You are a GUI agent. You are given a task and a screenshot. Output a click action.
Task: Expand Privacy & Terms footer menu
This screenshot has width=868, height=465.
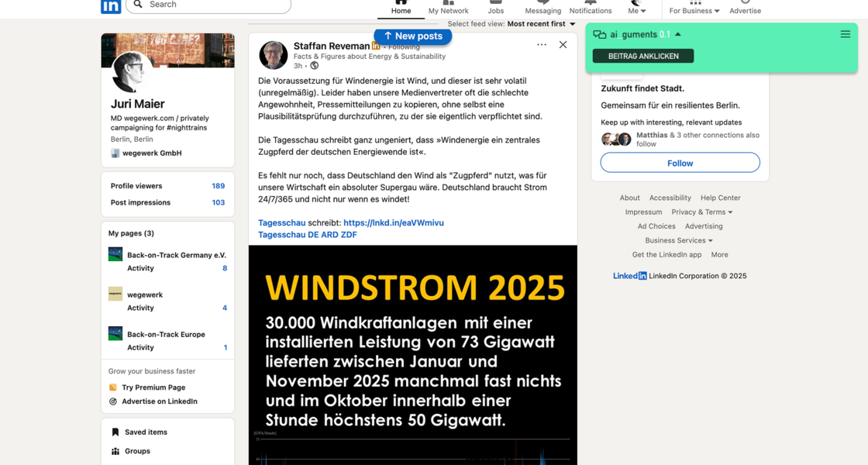[701, 212]
